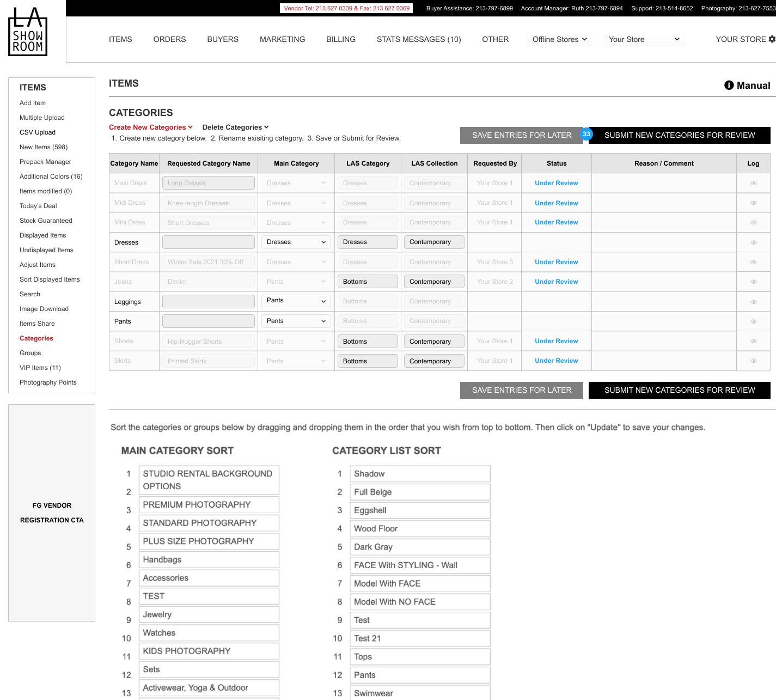Expand the Delete Categories dropdown

[235, 127]
